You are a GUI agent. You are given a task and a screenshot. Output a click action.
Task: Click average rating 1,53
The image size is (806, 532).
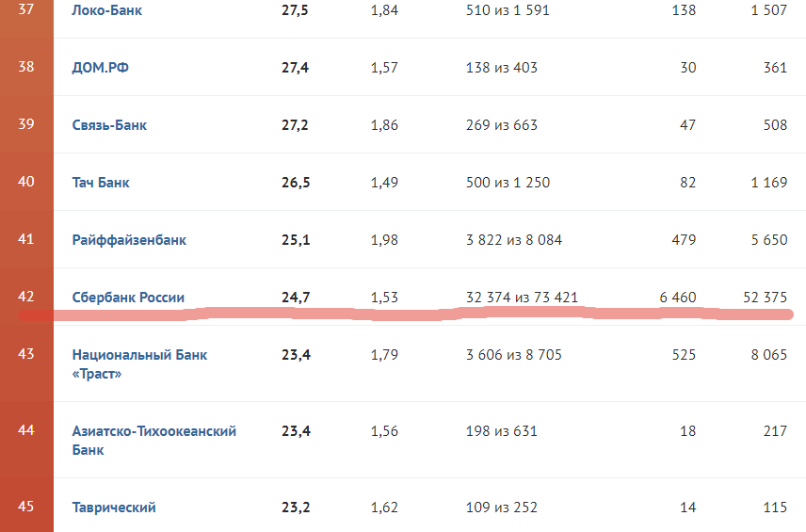384,298
